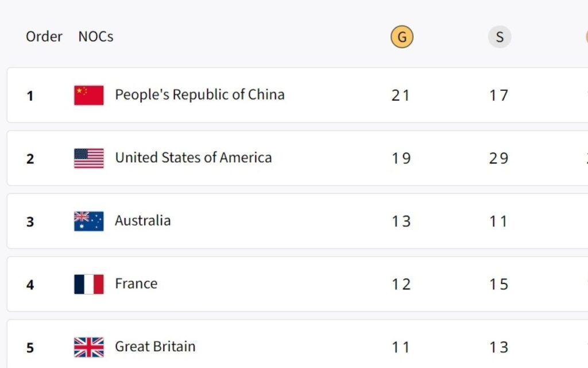Screen dimensions: 588x368
Task: Click the France flag icon
Action: pyautogui.click(x=89, y=284)
